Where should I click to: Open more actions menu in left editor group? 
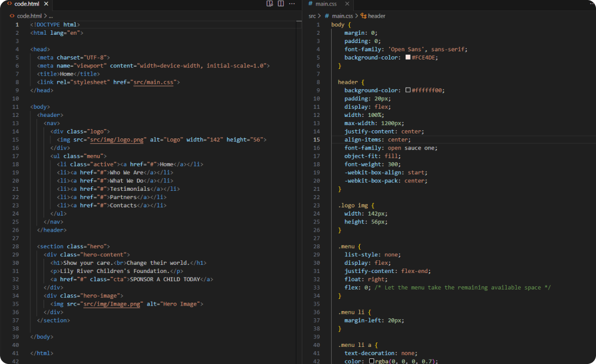pyautogui.click(x=292, y=4)
